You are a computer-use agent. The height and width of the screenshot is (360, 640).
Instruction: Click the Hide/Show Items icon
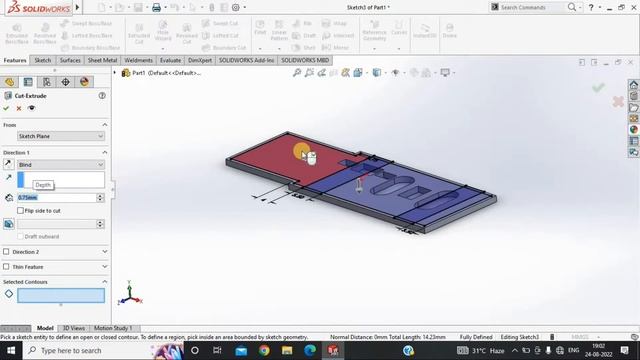click(395, 73)
